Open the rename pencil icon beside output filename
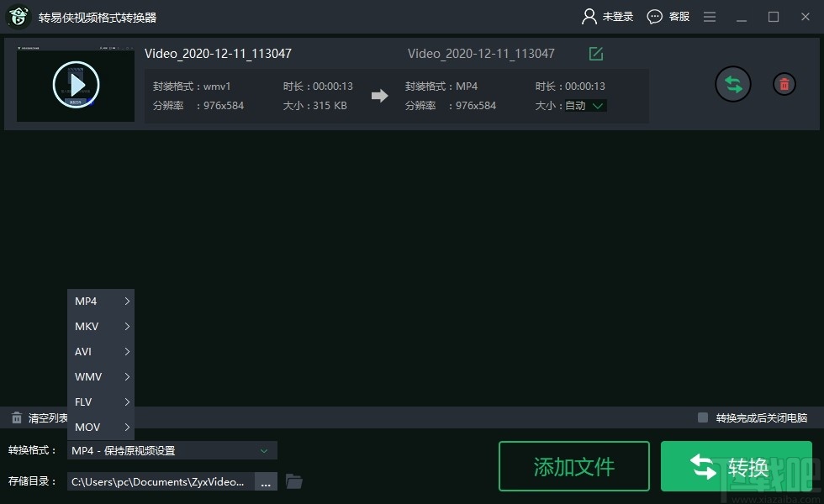 pos(595,53)
